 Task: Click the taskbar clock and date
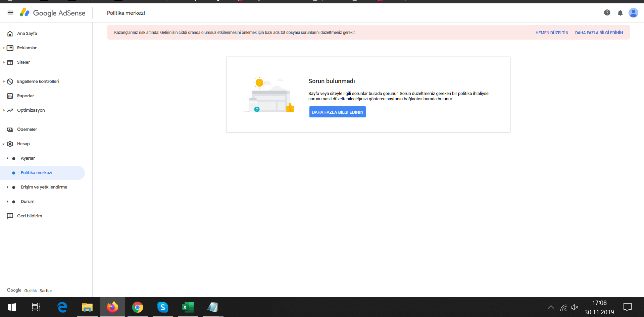(x=599, y=307)
